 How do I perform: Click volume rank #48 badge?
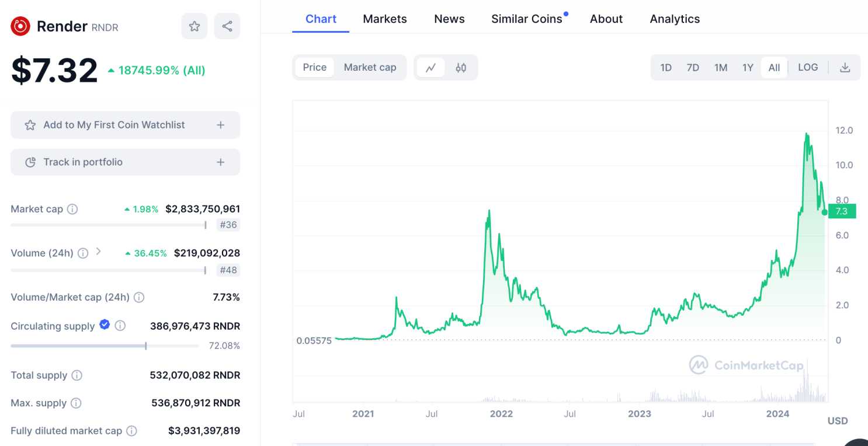[x=228, y=270]
